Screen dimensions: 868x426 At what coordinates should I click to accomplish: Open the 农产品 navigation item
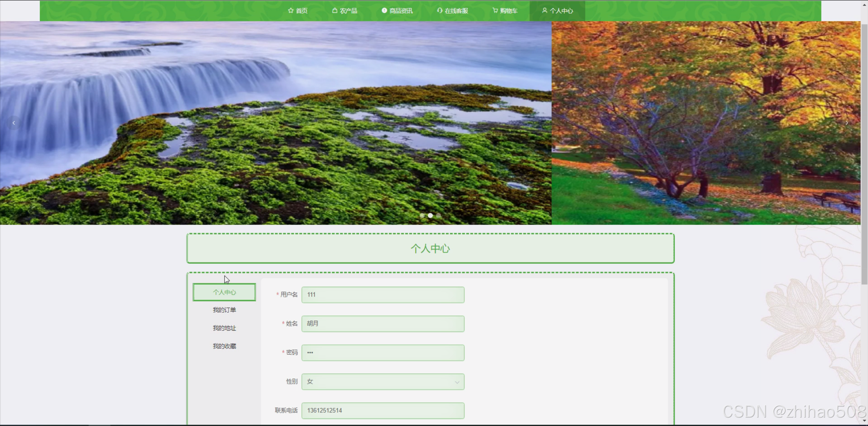(345, 11)
